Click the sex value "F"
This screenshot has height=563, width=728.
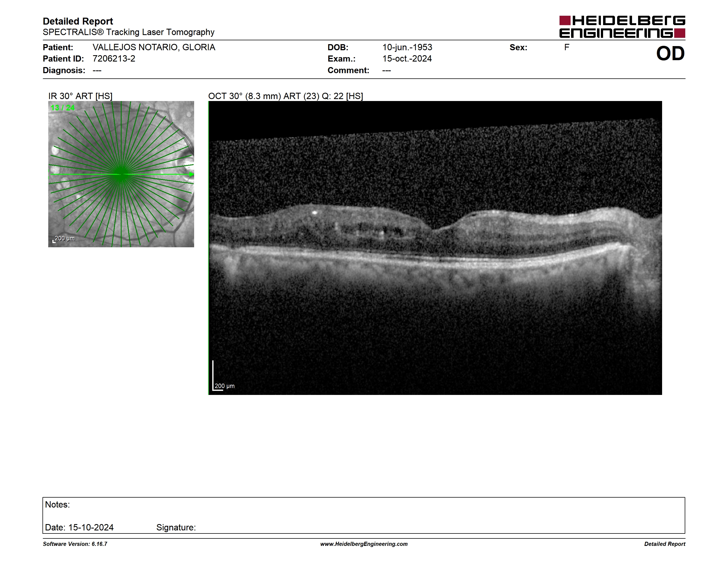pyautogui.click(x=567, y=47)
